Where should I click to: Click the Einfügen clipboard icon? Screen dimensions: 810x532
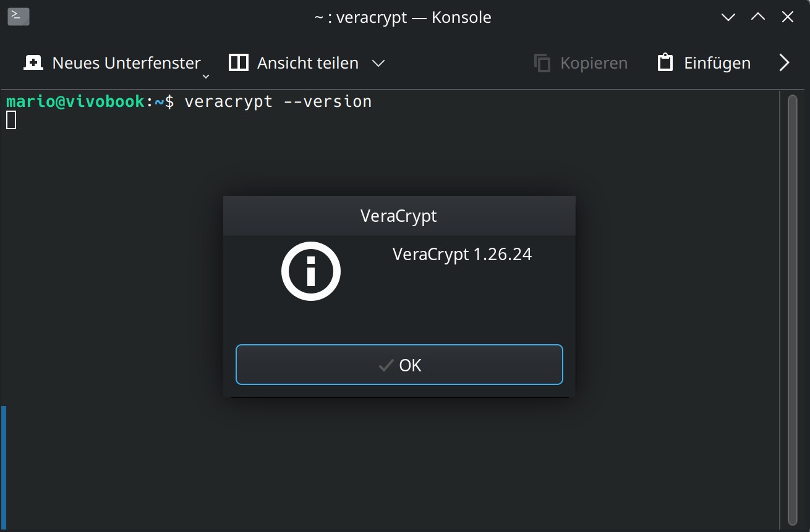click(665, 63)
